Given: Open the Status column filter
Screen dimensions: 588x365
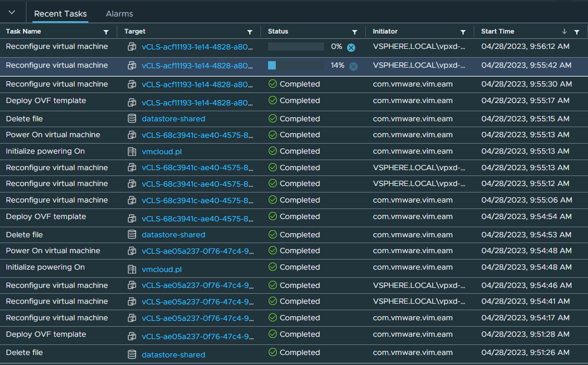Looking at the screenshot, I should click(354, 31).
